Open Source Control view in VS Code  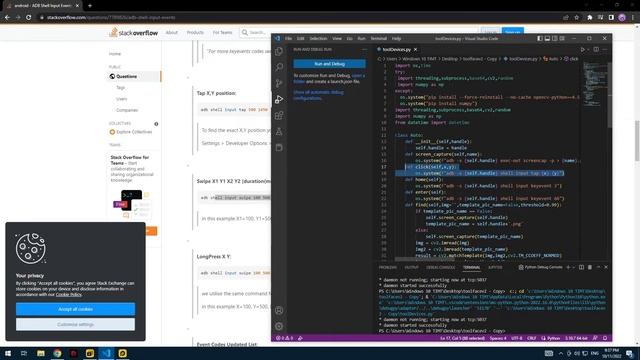tap(279, 83)
